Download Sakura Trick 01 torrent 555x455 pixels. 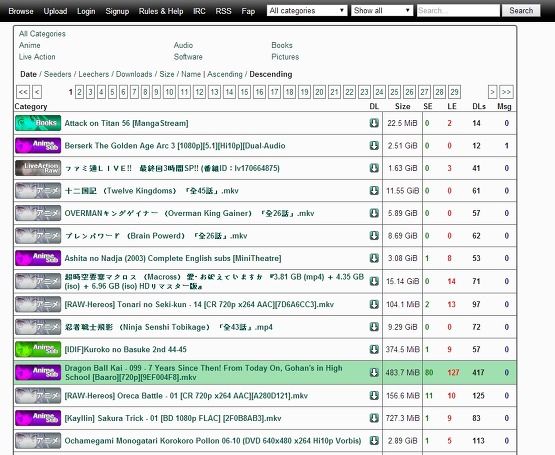[x=374, y=418]
